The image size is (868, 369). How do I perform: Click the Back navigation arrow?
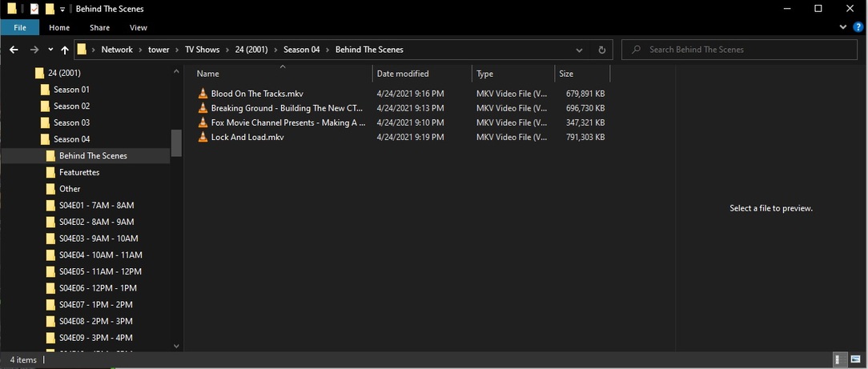coord(14,50)
